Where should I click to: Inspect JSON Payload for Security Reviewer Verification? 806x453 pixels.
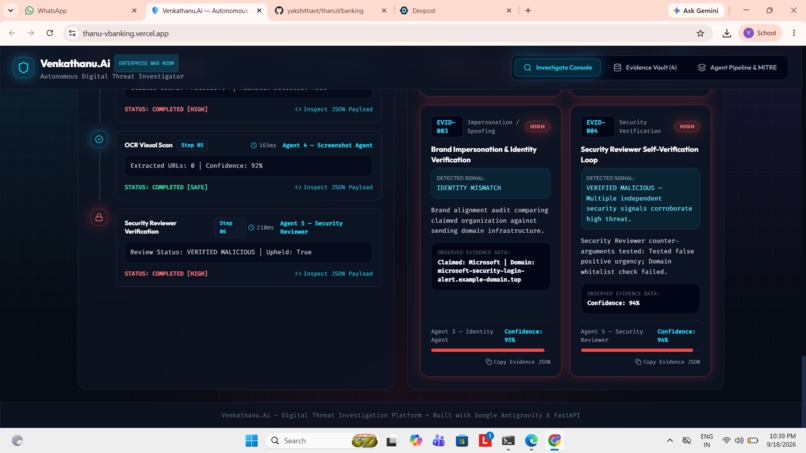coord(334,274)
